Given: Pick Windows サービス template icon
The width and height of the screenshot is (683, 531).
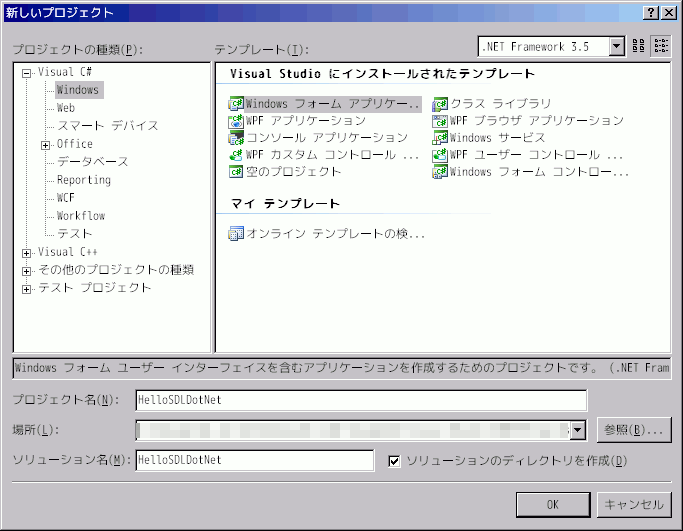Looking at the screenshot, I should [440, 138].
